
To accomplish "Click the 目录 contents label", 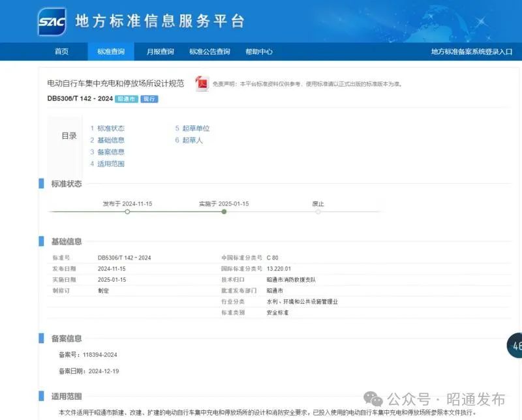I will point(69,136).
